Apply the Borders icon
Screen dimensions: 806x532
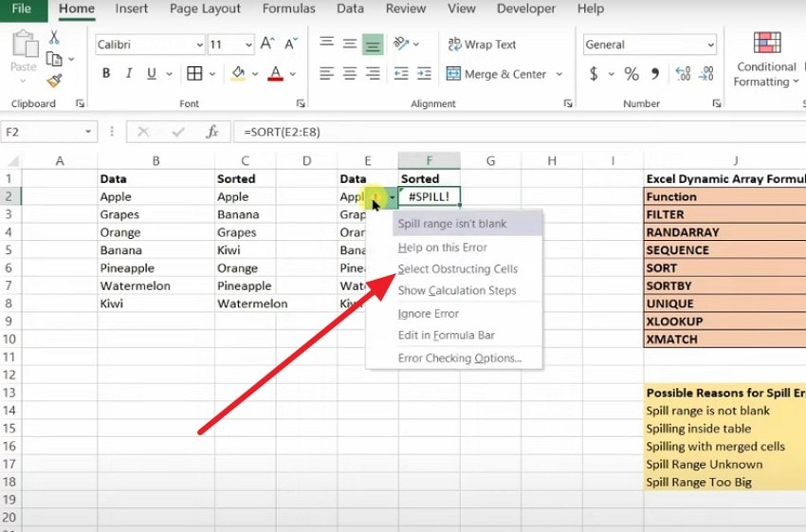coord(194,74)
